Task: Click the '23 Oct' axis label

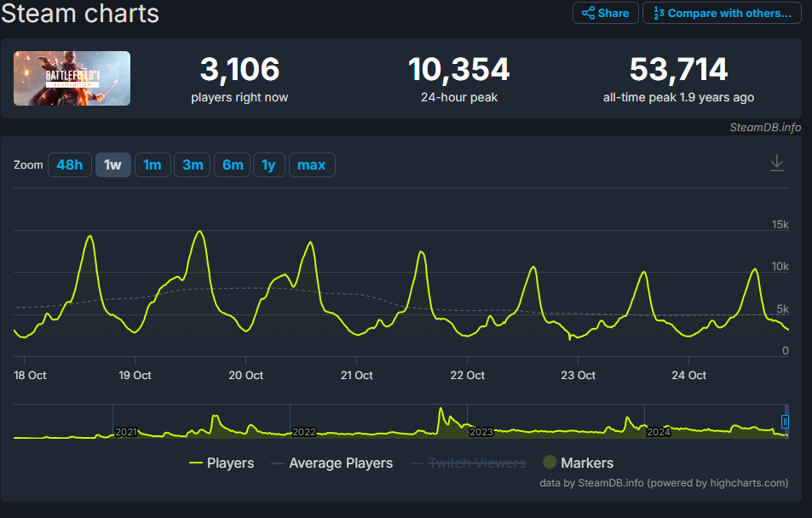Action: tap(579, 375)
